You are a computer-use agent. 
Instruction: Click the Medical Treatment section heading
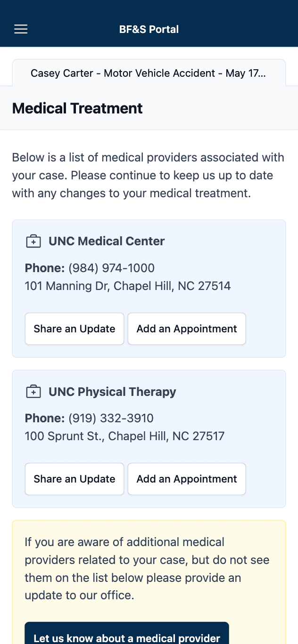[77, 108]
